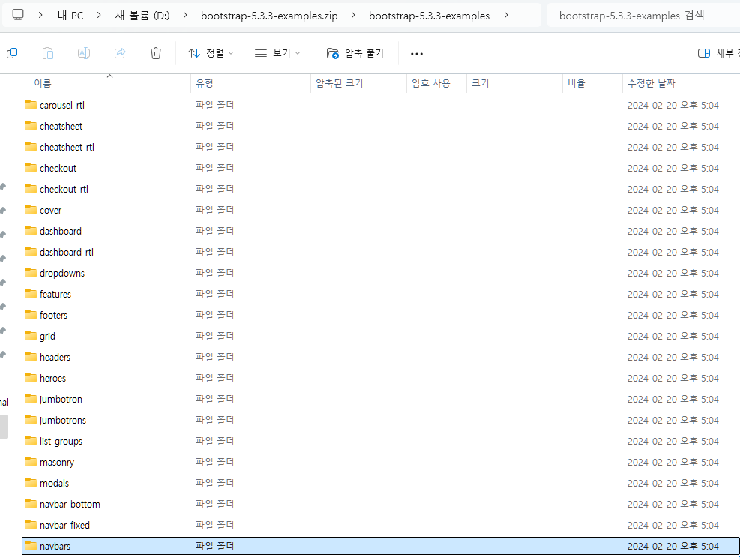Open the three-dots more options menu
This screenshot has height=560, width=740.
(417, 54)
